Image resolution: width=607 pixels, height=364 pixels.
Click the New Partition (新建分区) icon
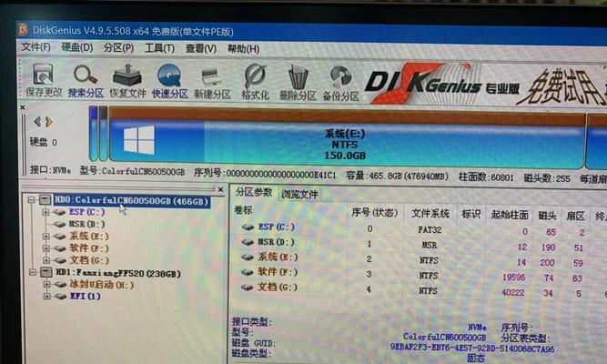pyautogui.click(x=212, y=82)
